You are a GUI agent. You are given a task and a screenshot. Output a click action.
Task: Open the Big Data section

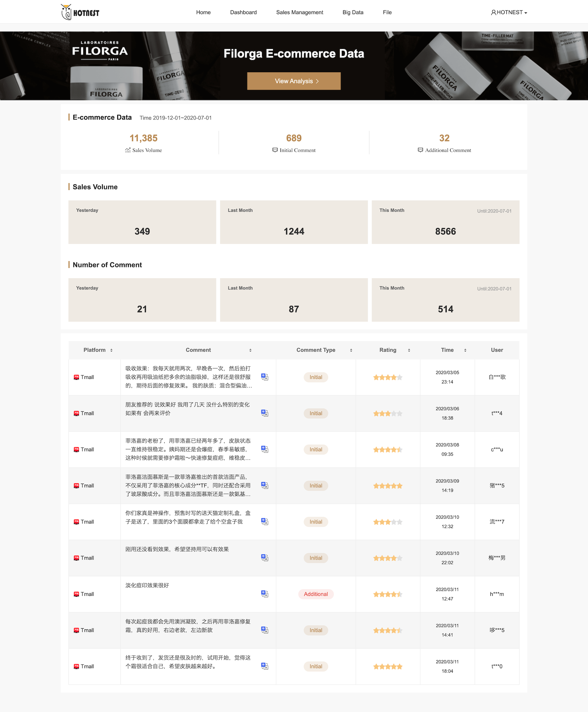point(353,12)
